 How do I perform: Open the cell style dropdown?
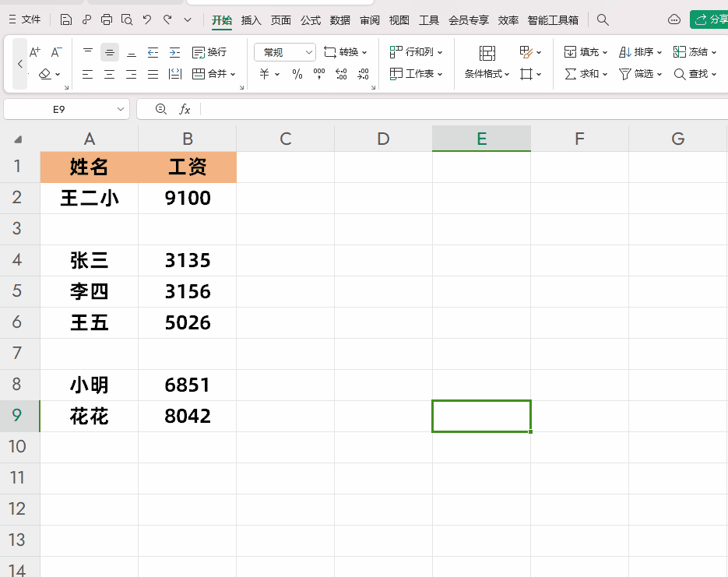[x=531, y=52]
